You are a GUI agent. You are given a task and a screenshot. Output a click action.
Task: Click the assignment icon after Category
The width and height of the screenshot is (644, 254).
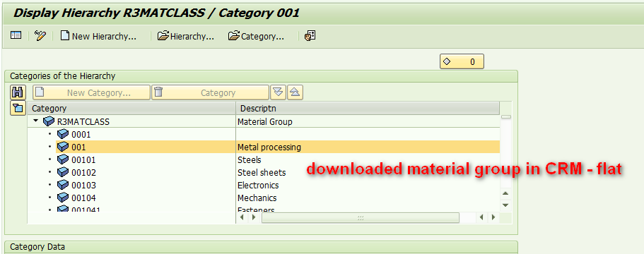(310, 36)
